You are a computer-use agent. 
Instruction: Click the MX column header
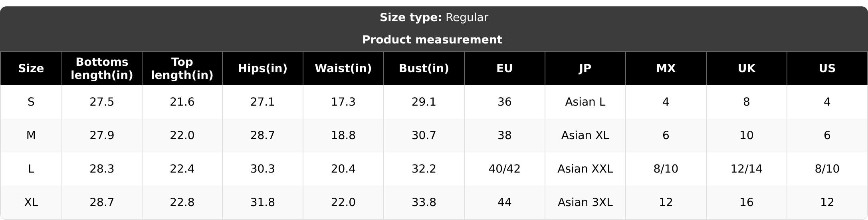666,69
